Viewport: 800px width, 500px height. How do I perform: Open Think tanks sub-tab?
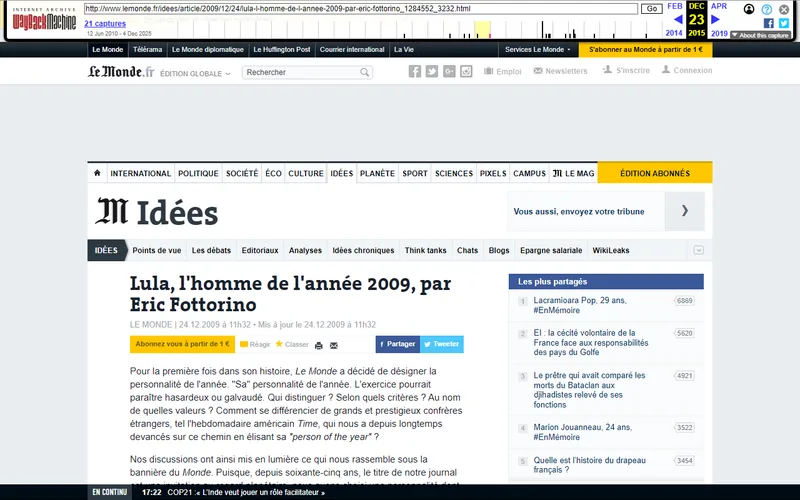coord(425,251)
